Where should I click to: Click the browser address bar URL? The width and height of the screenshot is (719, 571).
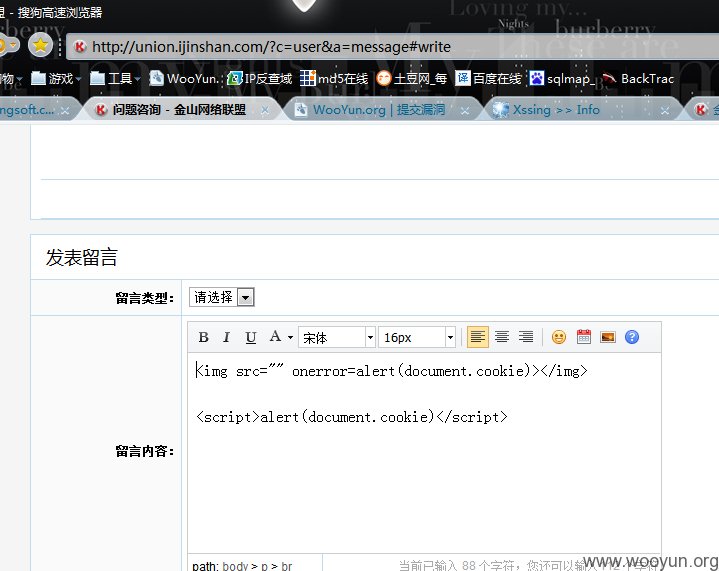pos(271,47)
